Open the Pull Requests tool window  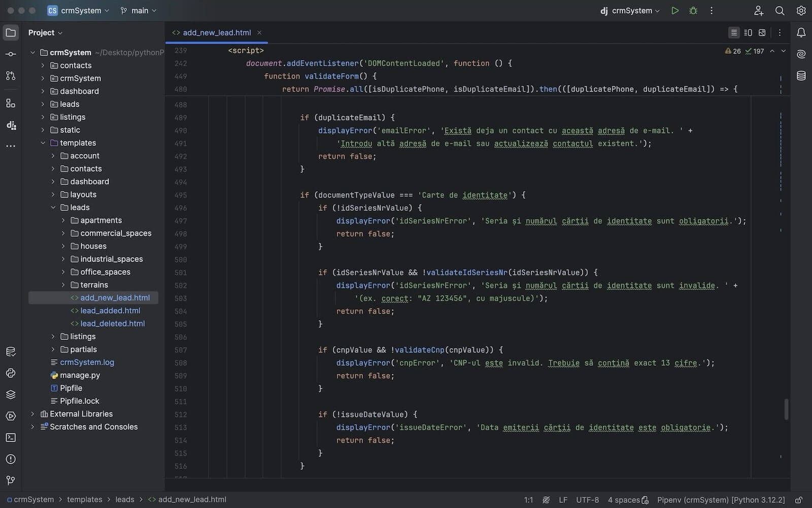(x=11, y=76)
